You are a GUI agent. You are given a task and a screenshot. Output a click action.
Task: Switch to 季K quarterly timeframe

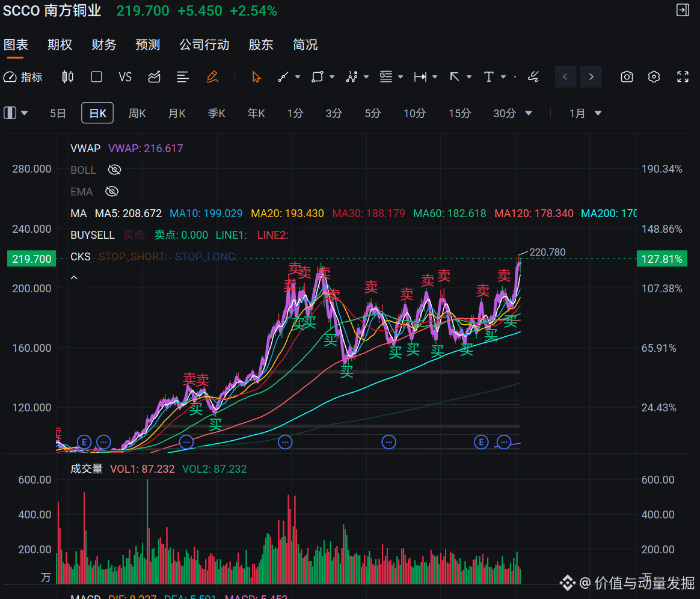216,114
